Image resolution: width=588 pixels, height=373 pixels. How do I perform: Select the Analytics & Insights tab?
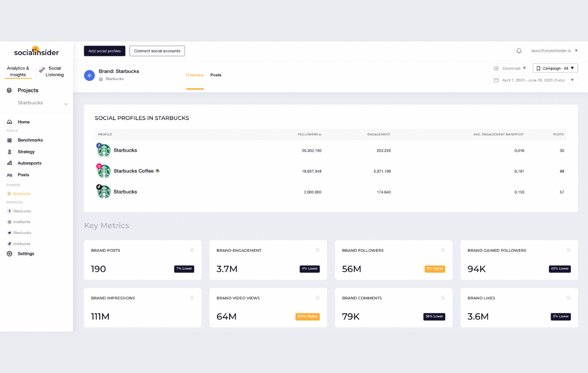click(x=18, y=71)
